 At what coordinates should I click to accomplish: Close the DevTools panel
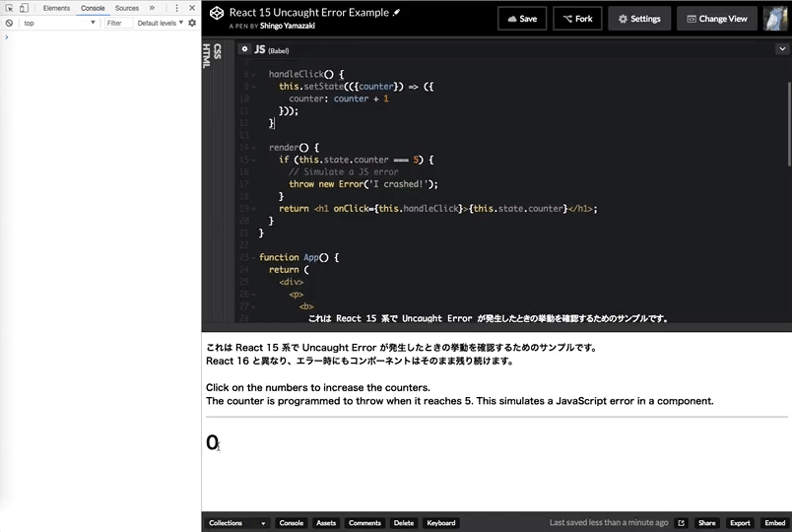[x=192, y=8]
